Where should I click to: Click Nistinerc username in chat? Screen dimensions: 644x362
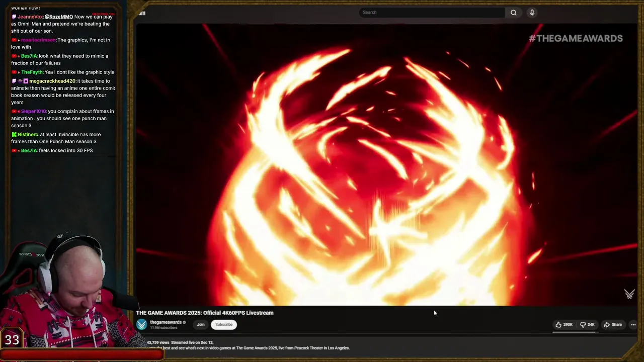[x=28, y=134]
